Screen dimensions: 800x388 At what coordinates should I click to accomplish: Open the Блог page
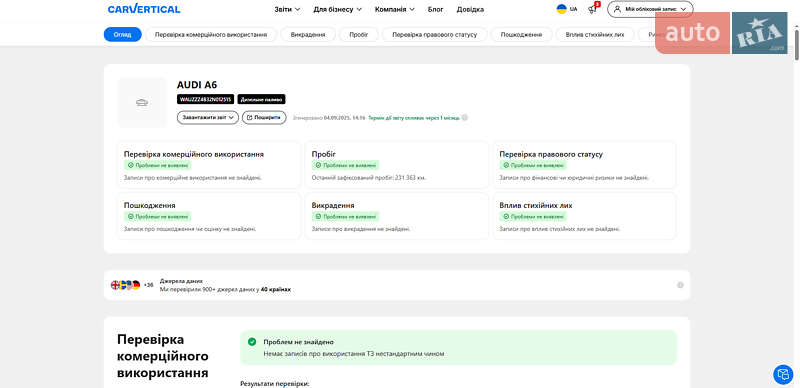435,9
